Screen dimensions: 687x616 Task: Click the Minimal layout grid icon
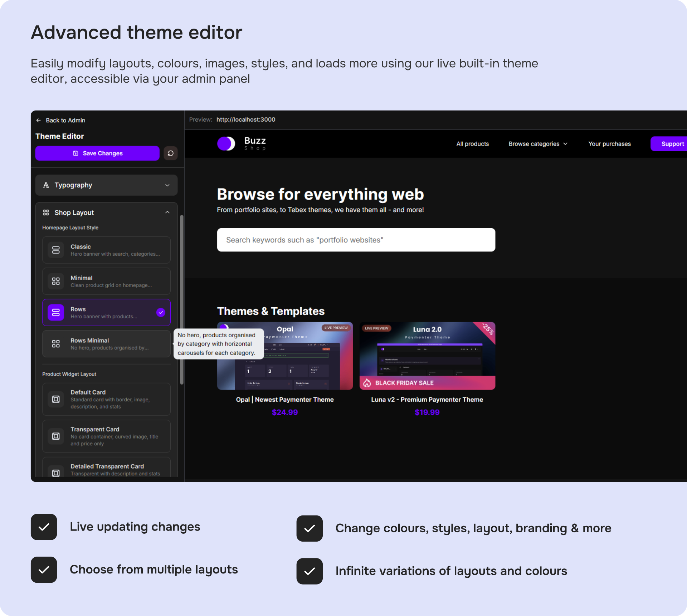click(x=56, y=281)
